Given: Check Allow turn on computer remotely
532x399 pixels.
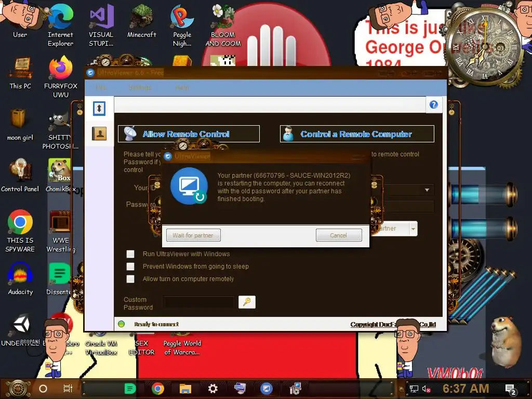Looking at the screenshot, I should tap(130, 279).
